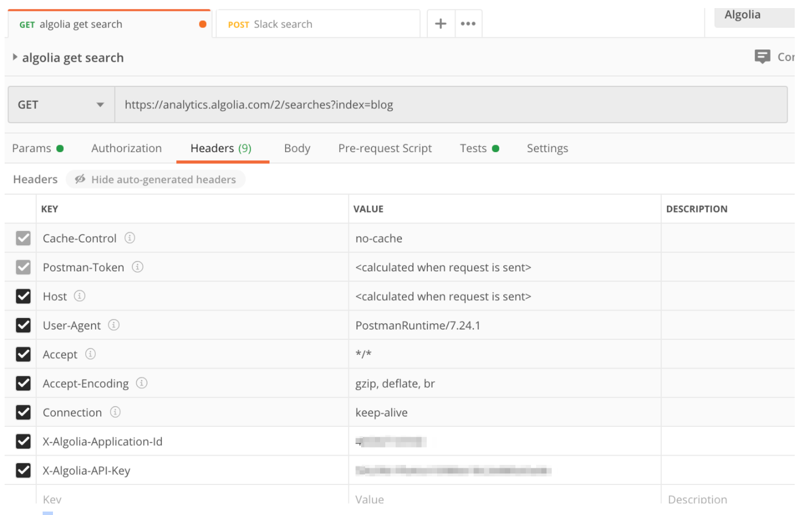Uncheck the X-Algolia-Application-Id header
The height and width of the screenshot is (515, 812).
tap(22, 441)
